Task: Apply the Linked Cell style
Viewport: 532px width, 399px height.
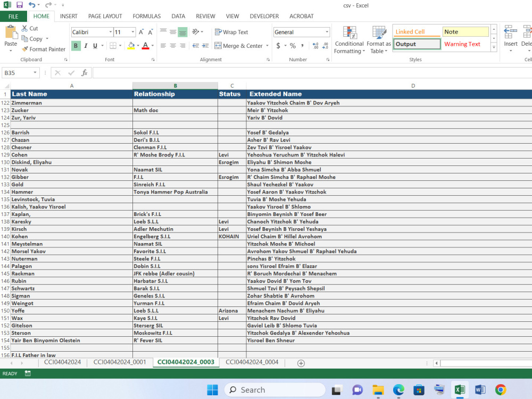Action: tap(417, 31)
